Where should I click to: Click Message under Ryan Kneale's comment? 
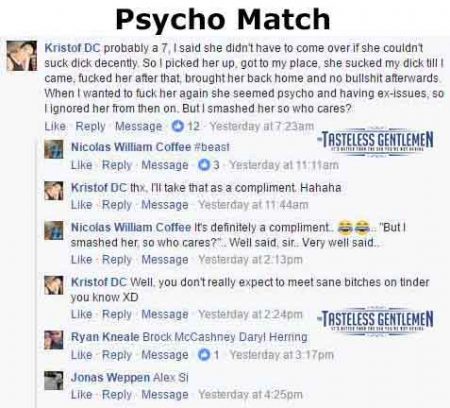(165, 355)
